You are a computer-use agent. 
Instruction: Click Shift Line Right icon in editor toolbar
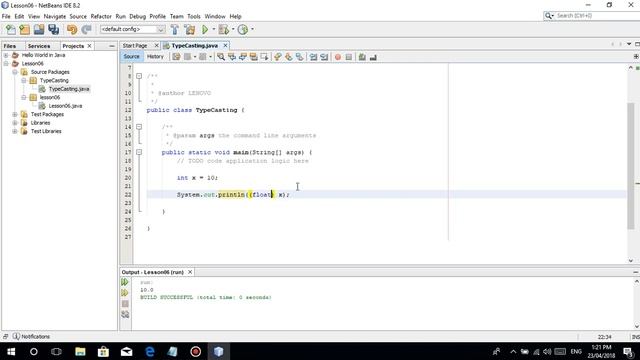click(324, 57)
